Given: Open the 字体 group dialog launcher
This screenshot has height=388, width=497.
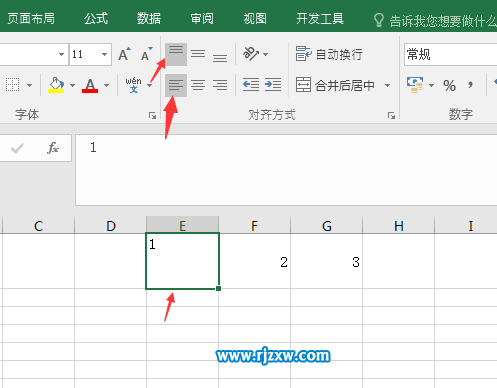Looking at the screenshot, I should 153,116.
